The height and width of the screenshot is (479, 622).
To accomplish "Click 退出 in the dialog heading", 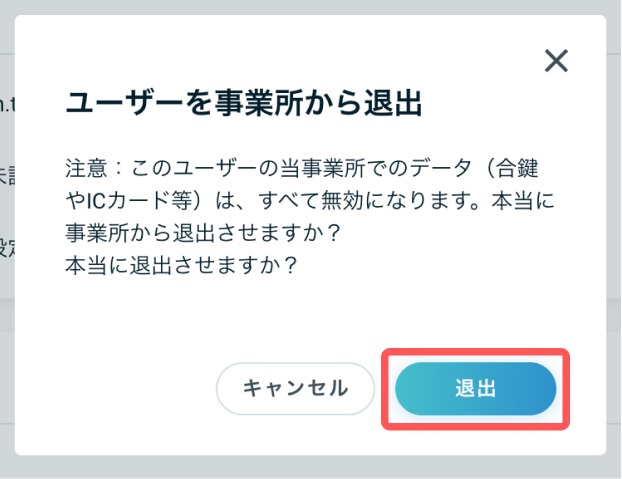I will pyautogui.click(x=393, y=103).
